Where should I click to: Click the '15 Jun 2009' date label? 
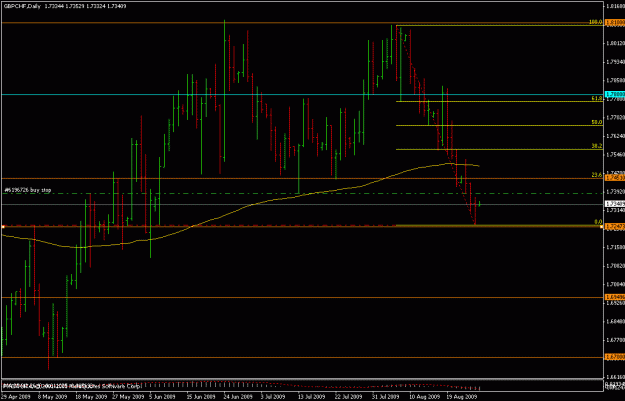pyautogui.click(x=201, y=397)
